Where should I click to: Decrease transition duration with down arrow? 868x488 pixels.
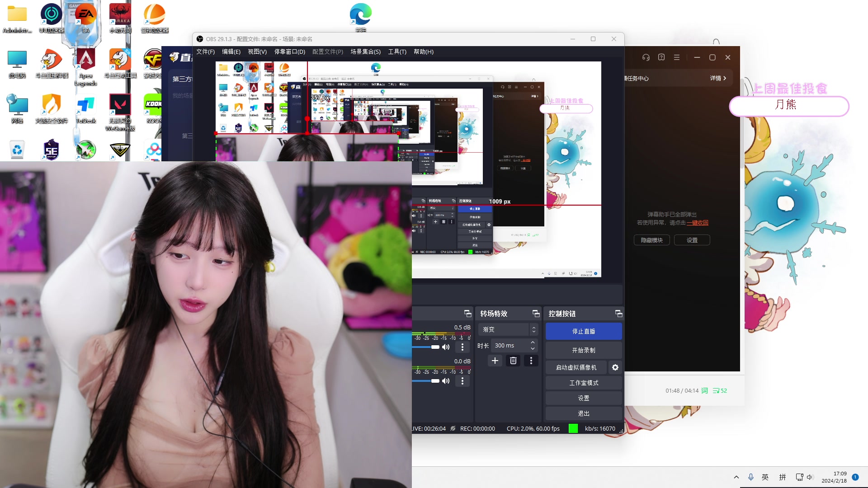(533, 348)
